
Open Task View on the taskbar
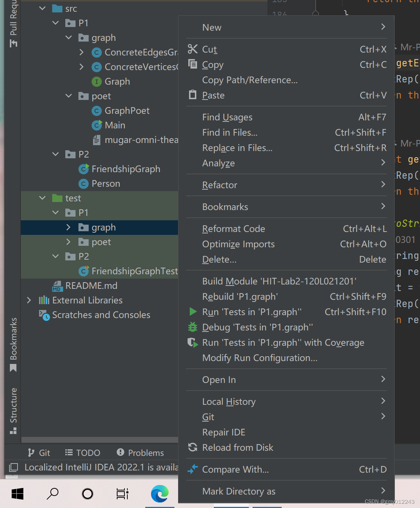pyautogui.click(x=123, y=494)
